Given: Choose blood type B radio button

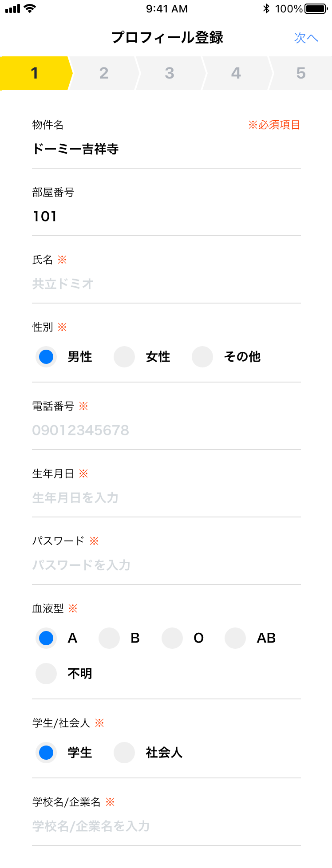Looking at the screenshot, I should (109, 638).
